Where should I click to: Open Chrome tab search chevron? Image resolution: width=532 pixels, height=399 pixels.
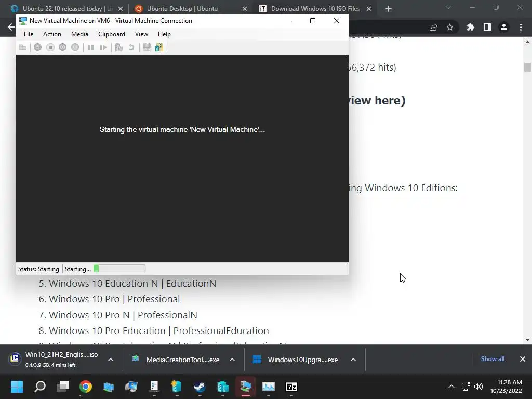(x=448, y=7)
